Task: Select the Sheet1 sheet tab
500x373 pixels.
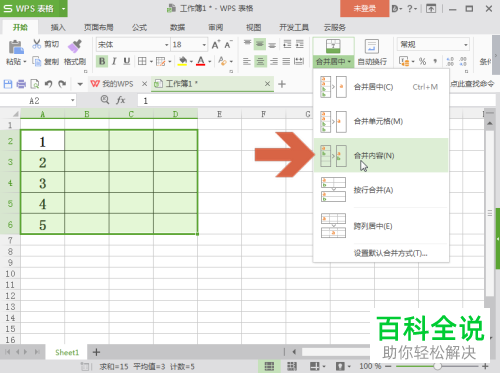Action: (x=67, y=352)
